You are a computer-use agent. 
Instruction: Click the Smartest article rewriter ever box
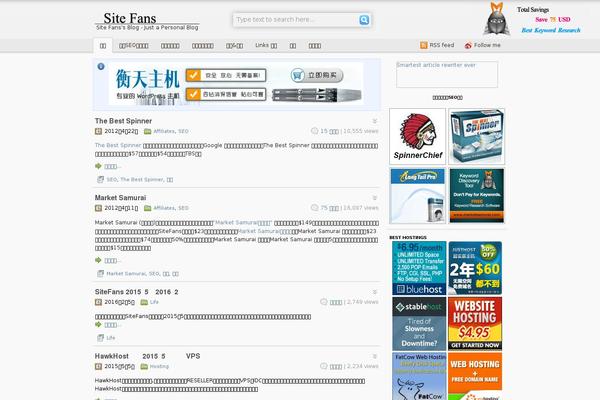(447, 74)
